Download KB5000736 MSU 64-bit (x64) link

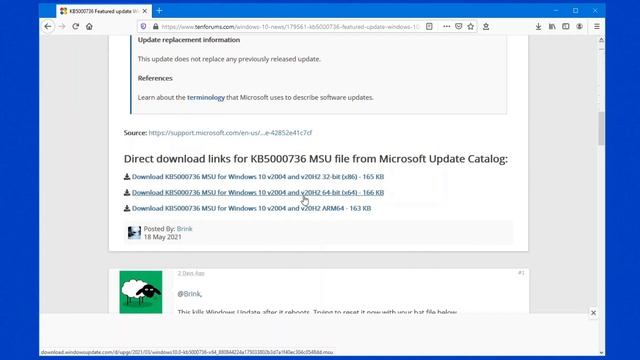coord(258,193)
